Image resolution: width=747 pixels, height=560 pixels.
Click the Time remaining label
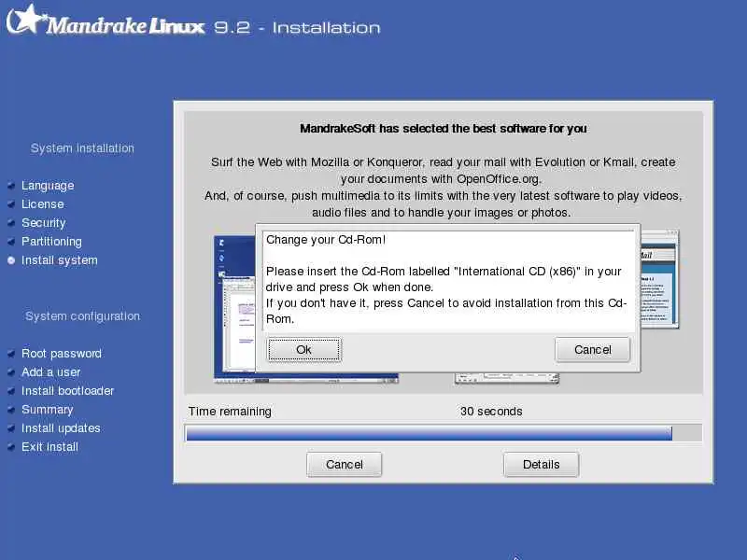point(230,412)
